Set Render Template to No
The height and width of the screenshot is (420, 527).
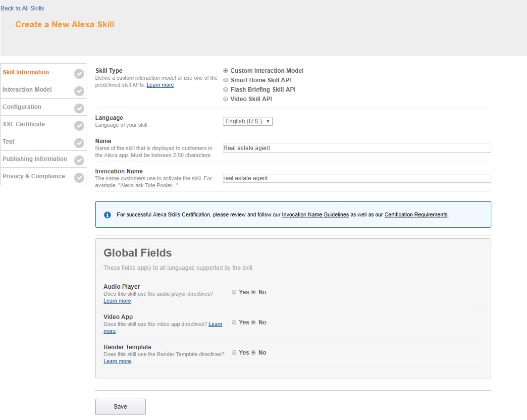[x=254, y=353]
